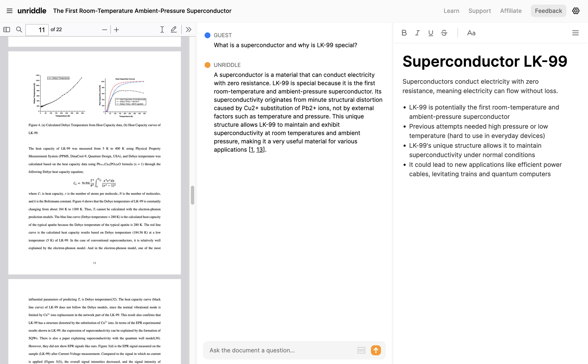Click the PDF search magnifier icon

coord(19,30)
